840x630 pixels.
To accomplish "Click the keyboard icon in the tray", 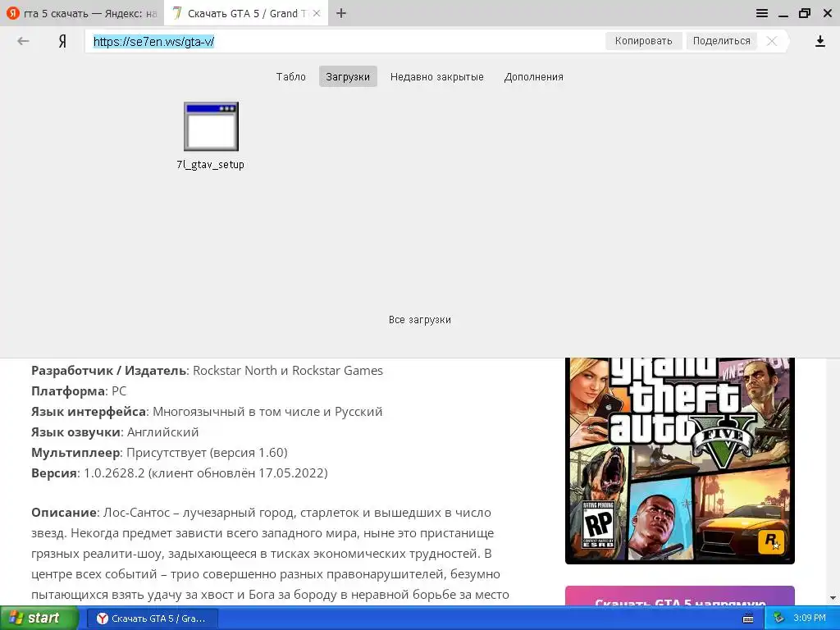I will click(x=748, y=619).
